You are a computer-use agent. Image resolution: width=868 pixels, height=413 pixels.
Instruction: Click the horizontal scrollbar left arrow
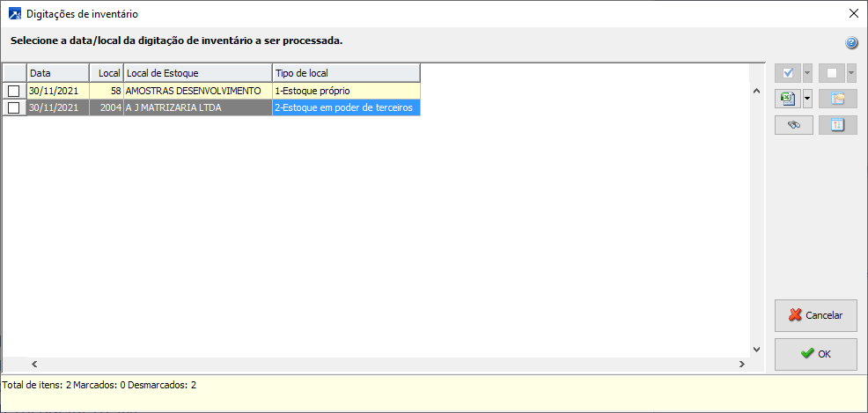coord(34,365)
